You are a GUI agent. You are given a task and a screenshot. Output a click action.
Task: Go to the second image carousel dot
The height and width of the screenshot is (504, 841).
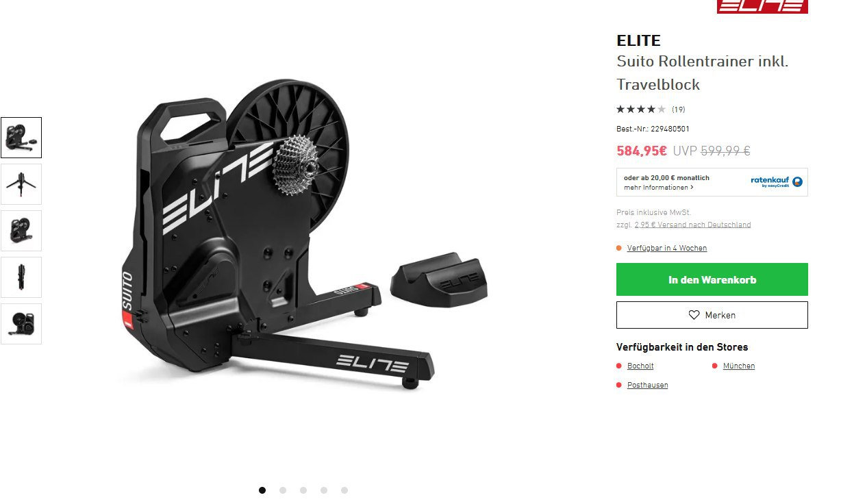tap(283, 490)
